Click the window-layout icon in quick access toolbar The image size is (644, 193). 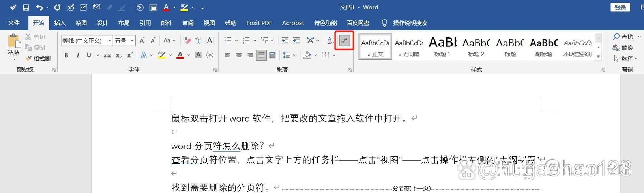(x=153, y=7)
